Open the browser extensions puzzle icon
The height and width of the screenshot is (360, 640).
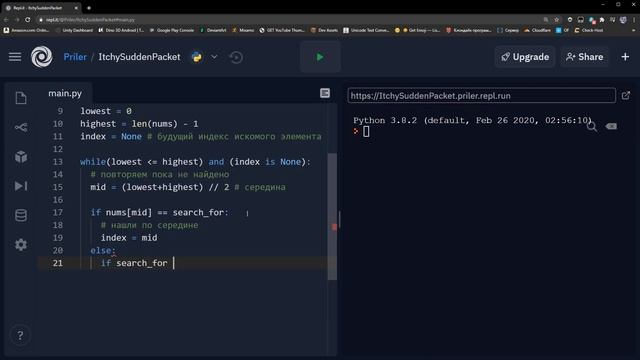[602, 20]
